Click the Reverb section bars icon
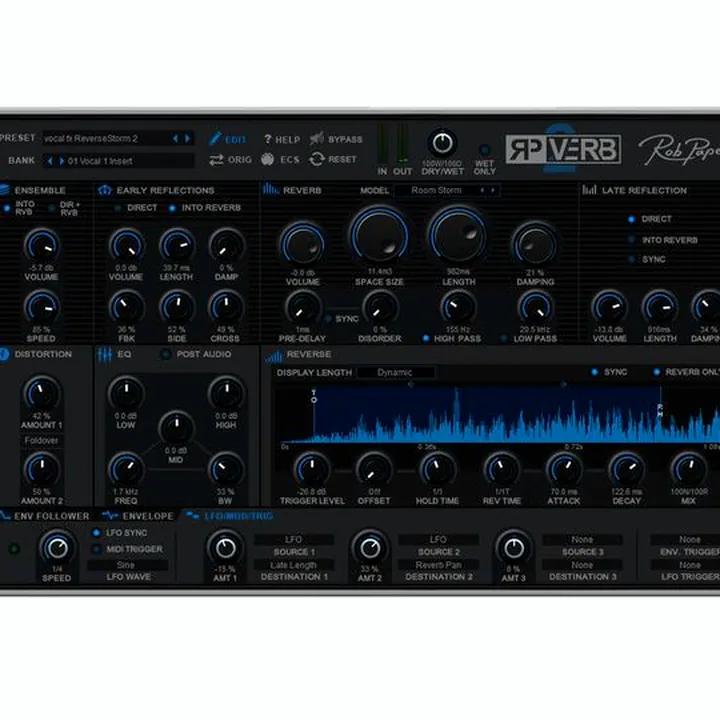 (x=270, y=189)
